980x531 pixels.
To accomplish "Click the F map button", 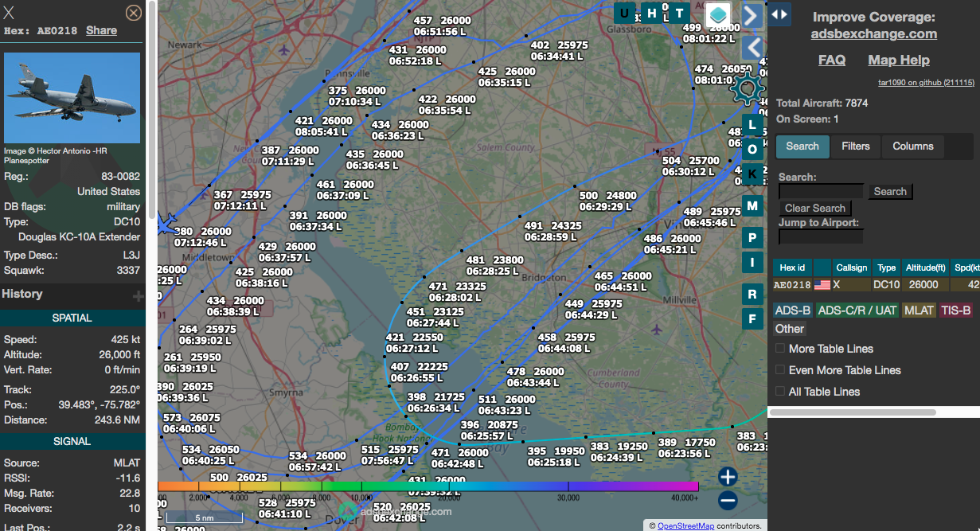I will tap(752, 318).
